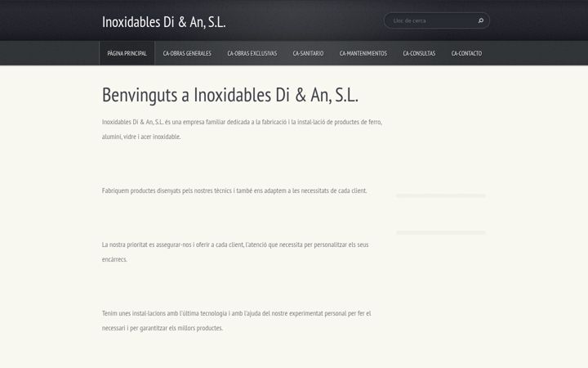Click paragraph 'Fabriquem productes disenyats pels nostres tècnics'
The image size is (588, 368).
234,191
